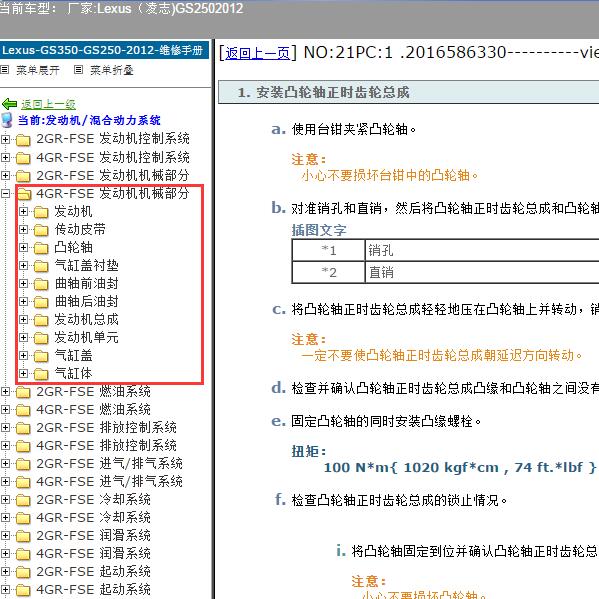Image resolution: width=599 pixels, height=599 pixels.
Task: Click folder icon for 2GR-FSE 润滑系统
Action: pos(23,536)
